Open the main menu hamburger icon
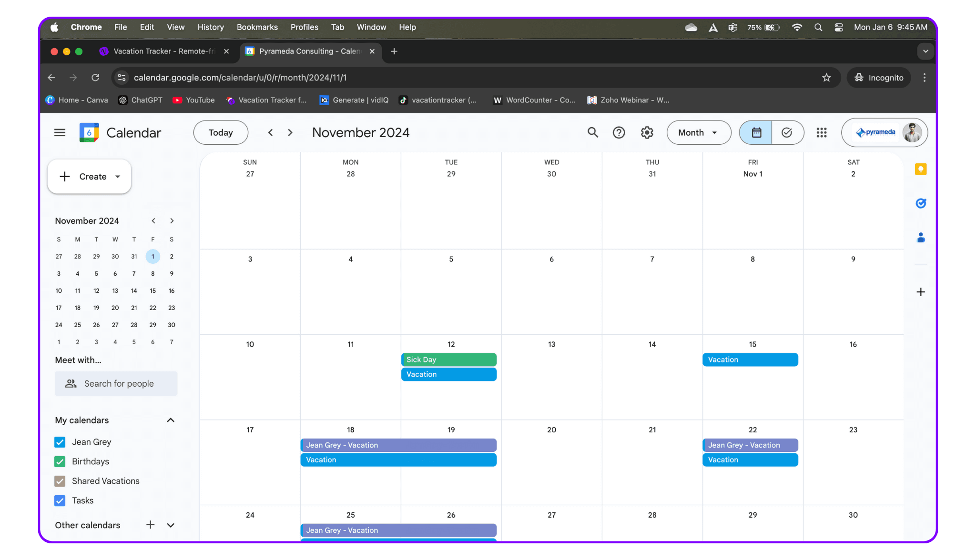This screenshot has width=976, height=560. coord(60,132)
